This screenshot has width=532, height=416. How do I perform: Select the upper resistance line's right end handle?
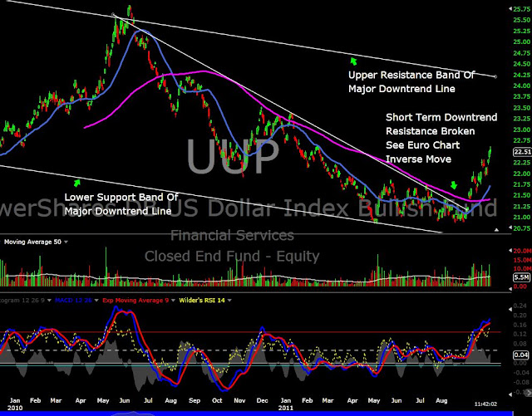495,76
